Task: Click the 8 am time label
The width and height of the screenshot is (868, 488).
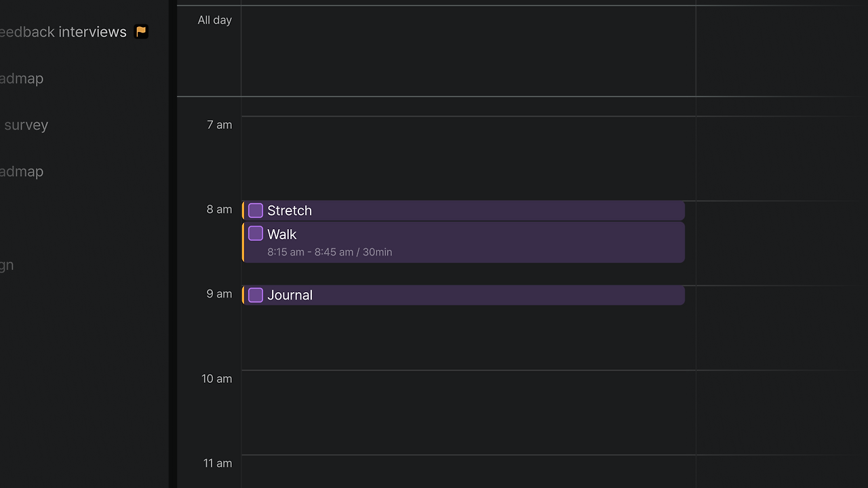Action: tap(219, 209)
